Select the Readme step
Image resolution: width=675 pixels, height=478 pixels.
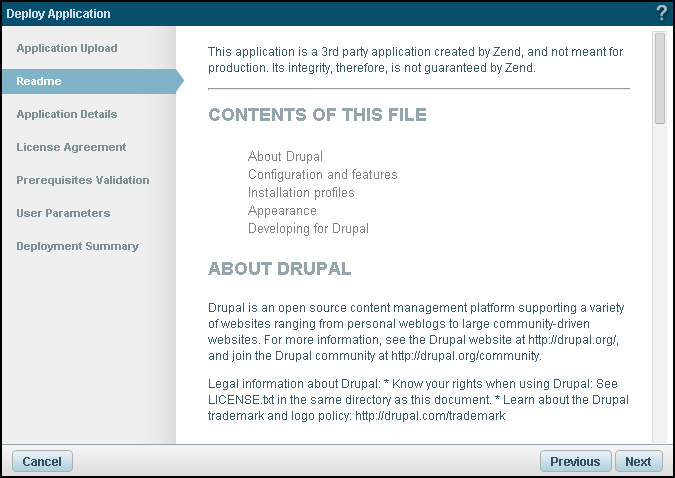point(39,81)
